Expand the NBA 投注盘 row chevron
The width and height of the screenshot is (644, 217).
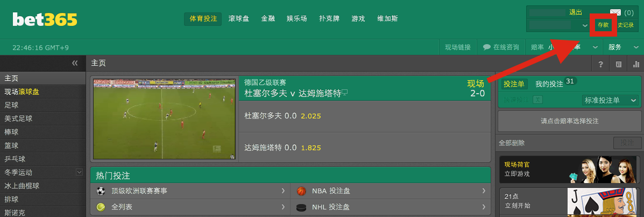[484, 191]
